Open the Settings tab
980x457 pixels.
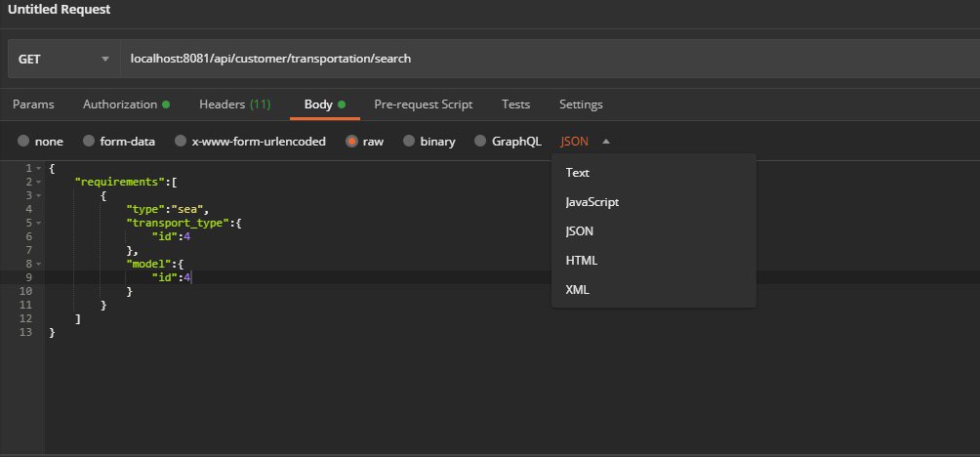click(581, 104)
